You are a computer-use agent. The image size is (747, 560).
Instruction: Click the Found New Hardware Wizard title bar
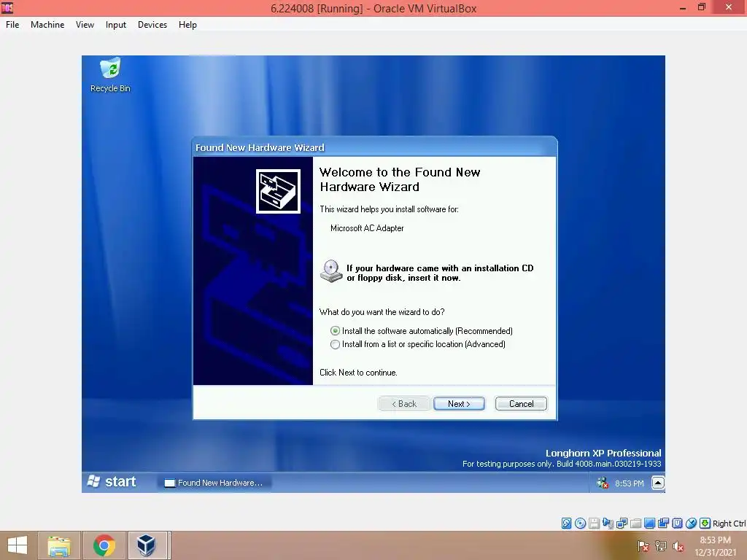(x=374, y=147)
